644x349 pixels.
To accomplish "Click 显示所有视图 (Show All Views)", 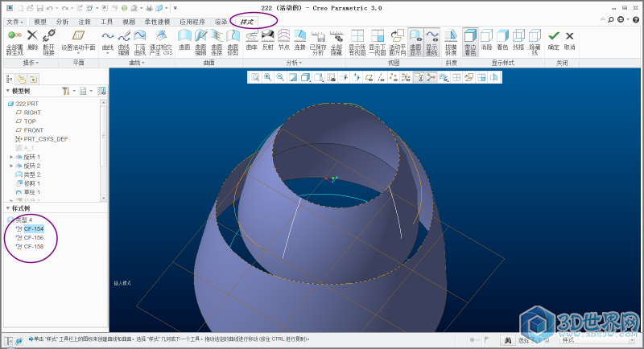I will click(357, 35).
